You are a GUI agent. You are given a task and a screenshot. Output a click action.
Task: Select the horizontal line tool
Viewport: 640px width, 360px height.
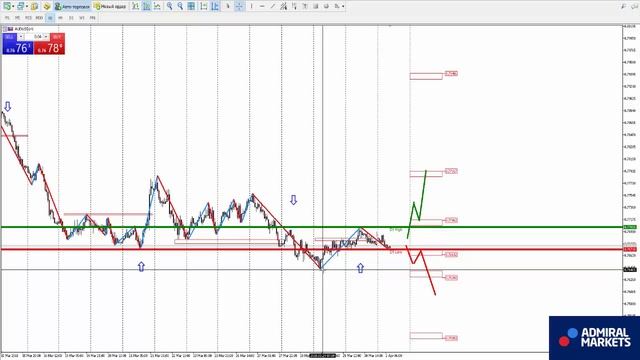pos(262,6)
